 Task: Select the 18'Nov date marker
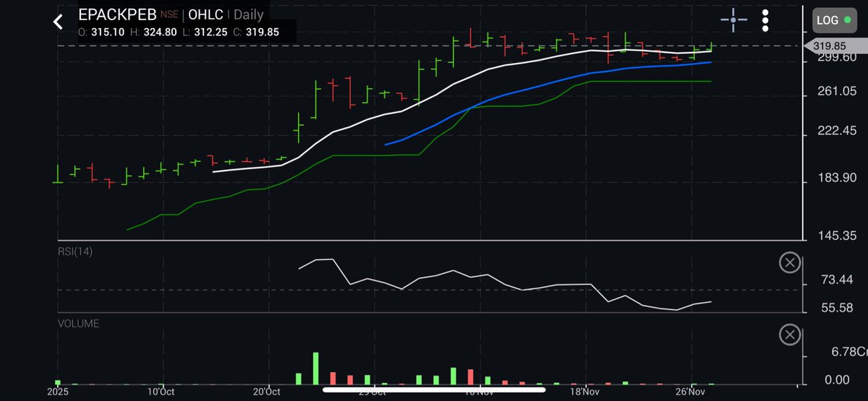tap(585, 392)
